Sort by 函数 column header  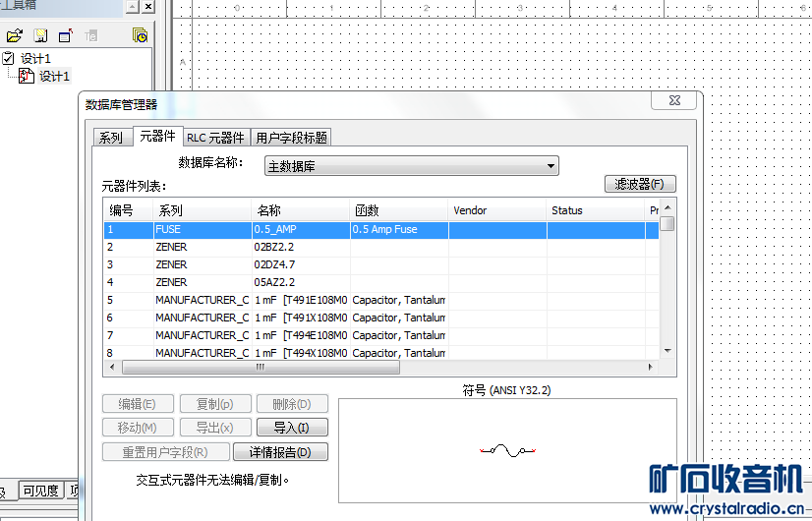tap(399, 210)
